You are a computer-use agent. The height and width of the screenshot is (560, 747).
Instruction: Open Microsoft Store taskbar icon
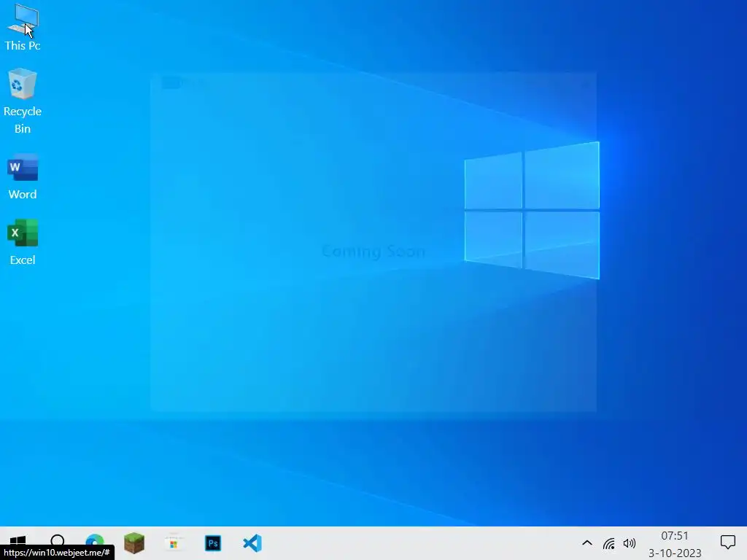(174, 543)
